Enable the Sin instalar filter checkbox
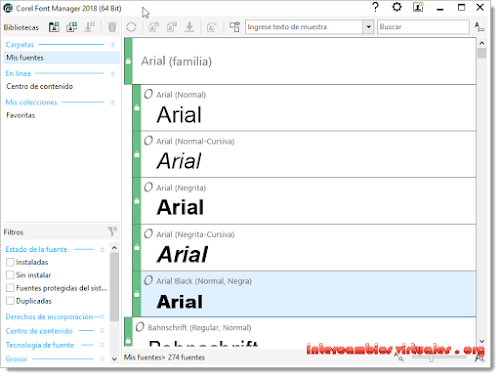Image resolution: width=500 pixels, height=377 pixels. 10,275
